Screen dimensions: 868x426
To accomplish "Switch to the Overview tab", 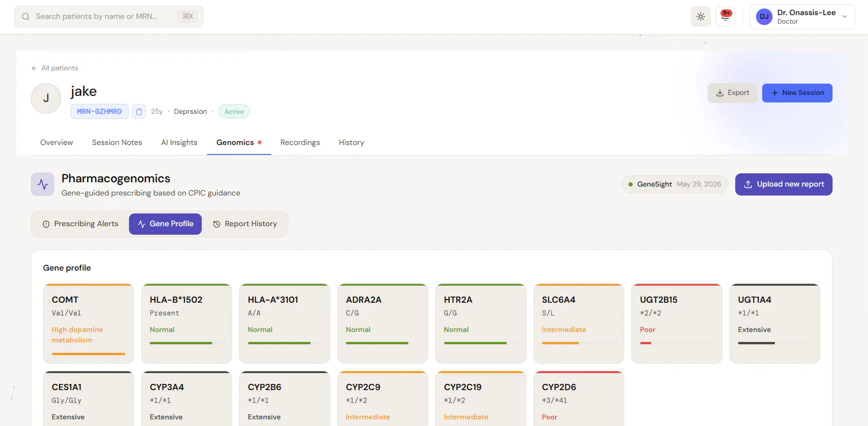I will [x=57, y=143].
